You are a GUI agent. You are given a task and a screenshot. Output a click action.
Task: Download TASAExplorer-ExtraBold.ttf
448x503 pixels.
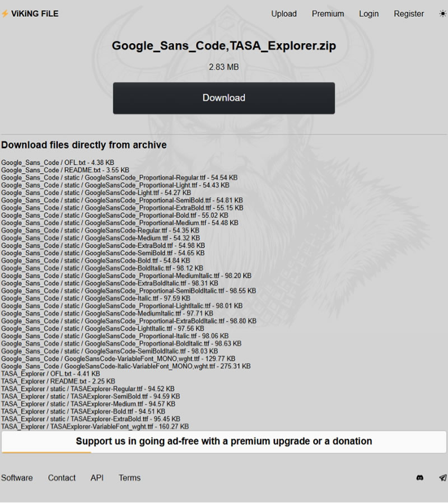tap(91, 419)
